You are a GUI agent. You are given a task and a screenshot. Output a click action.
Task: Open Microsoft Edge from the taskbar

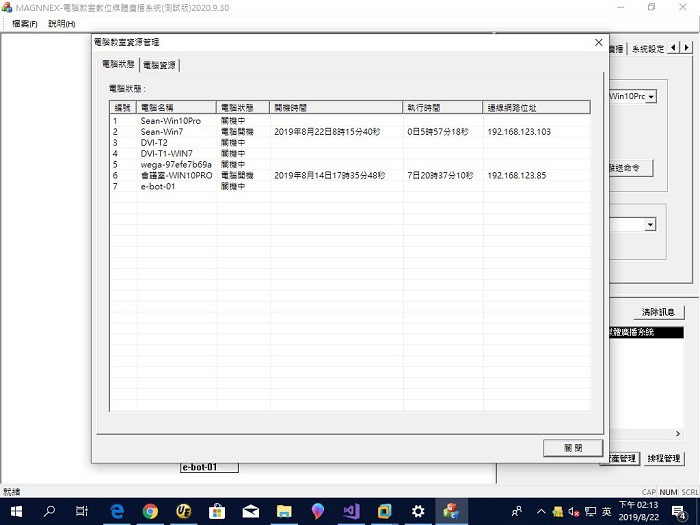coord(116,511)
